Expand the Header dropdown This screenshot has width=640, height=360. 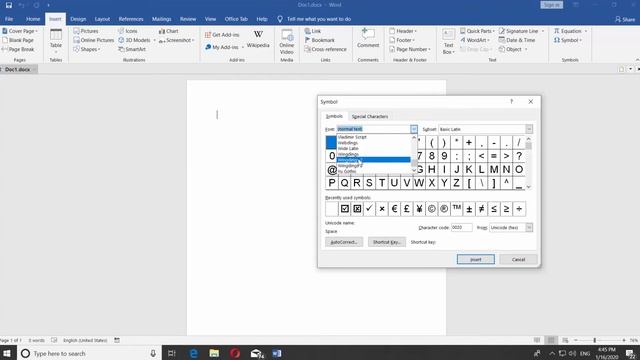tap(403, 31)
